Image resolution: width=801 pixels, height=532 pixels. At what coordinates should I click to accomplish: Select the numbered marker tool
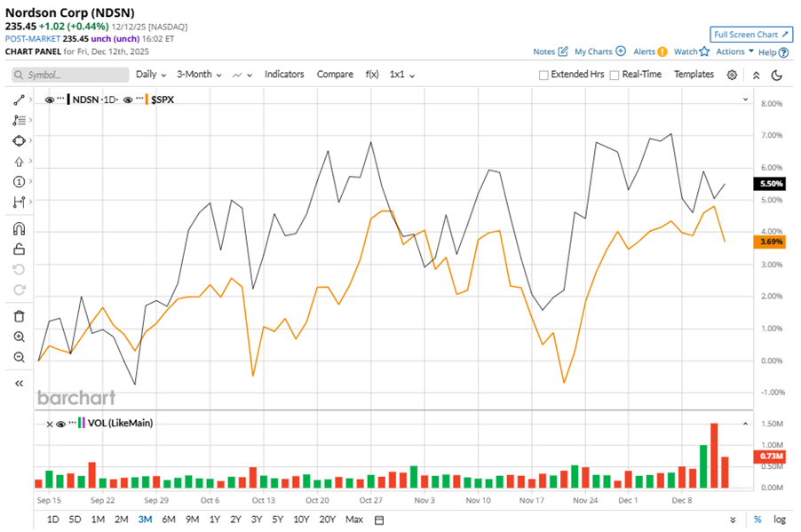tap(19, 181)
